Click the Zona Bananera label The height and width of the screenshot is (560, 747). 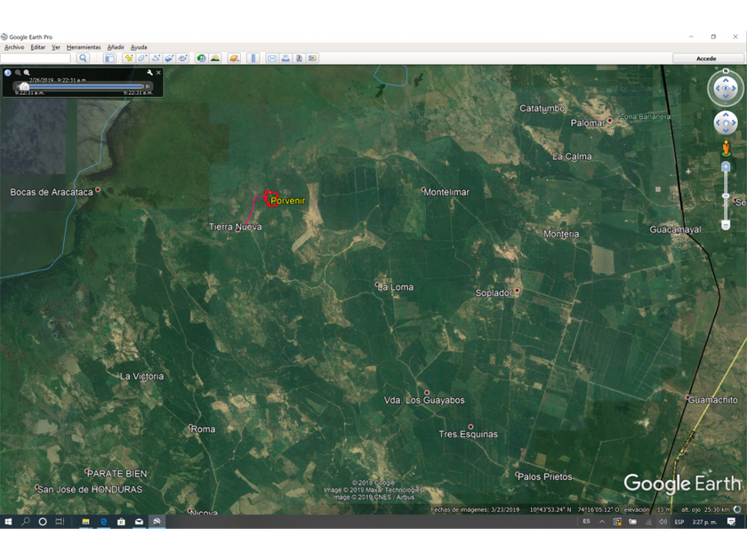point(645,116)
